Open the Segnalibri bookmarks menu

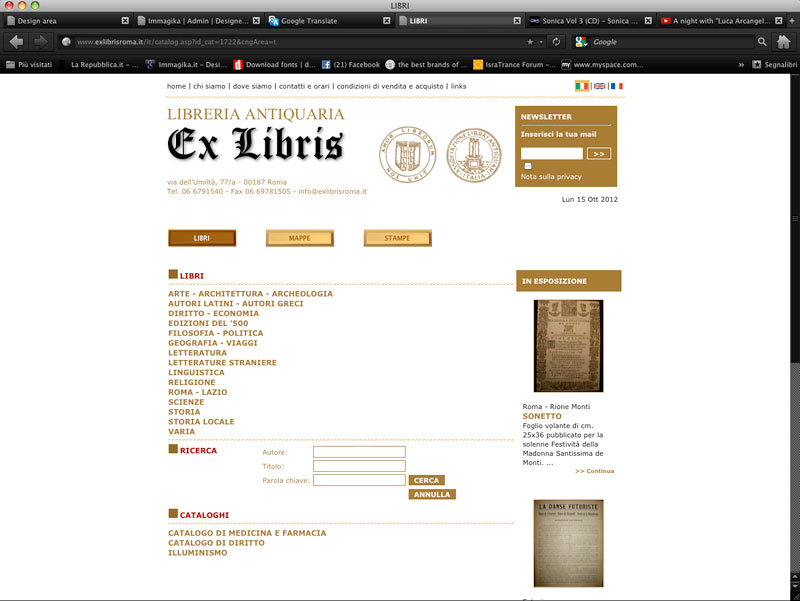point(774,65)
